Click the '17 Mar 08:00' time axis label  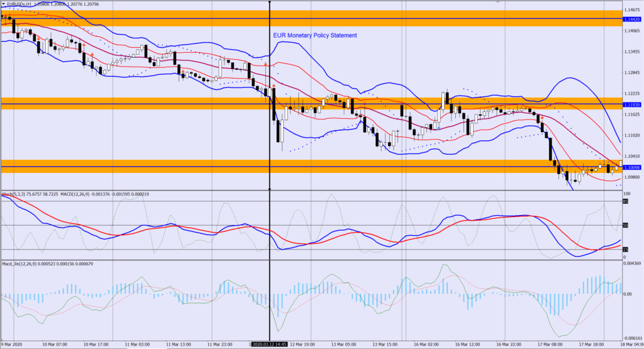point(550,345)
